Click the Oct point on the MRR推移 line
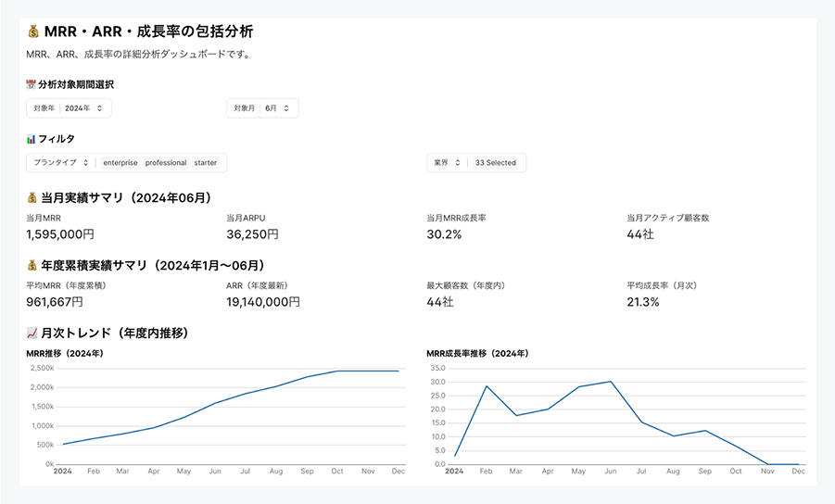 click(x=337, y=371)
